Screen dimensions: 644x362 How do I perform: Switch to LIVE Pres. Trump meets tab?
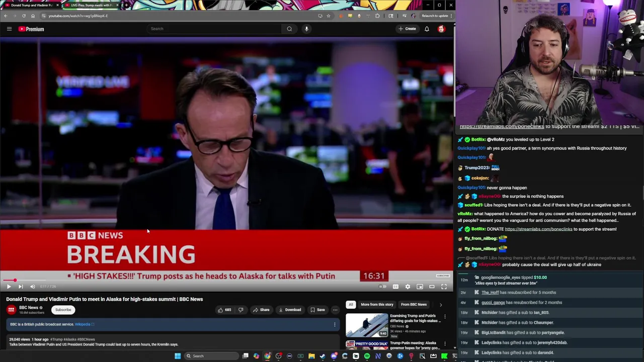click(92, 5)
